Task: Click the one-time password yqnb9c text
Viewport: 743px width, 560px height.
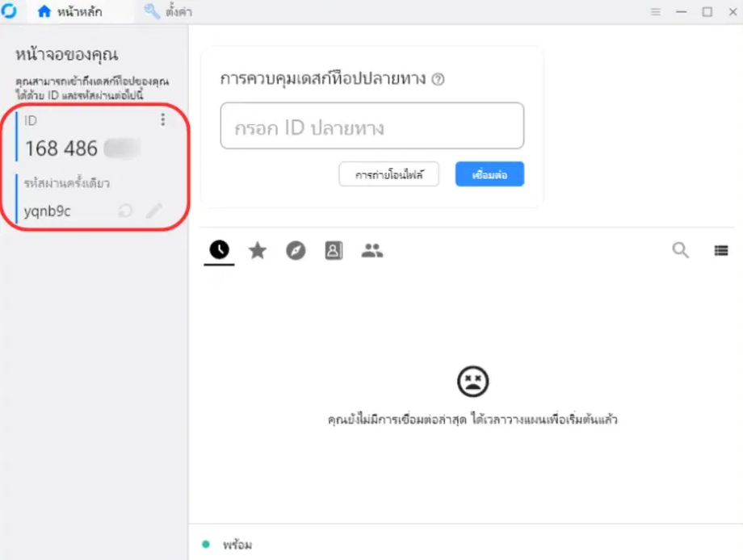Action: 47,211
